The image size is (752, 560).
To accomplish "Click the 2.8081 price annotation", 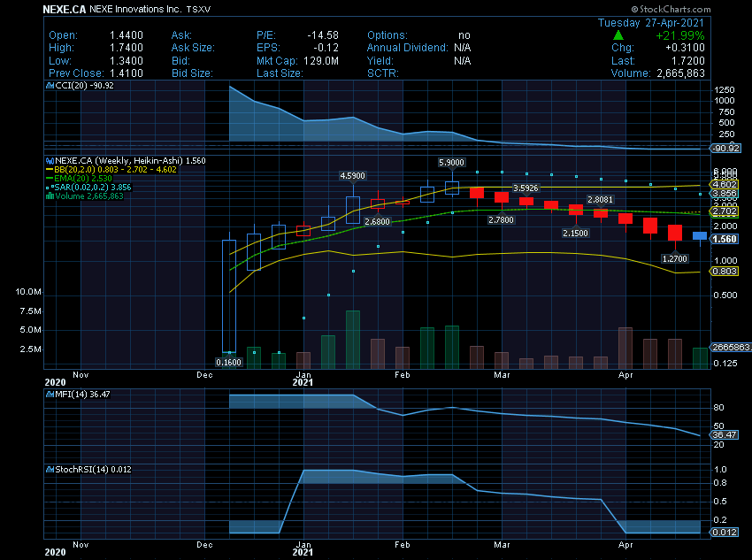I will (x=600, y=199).
